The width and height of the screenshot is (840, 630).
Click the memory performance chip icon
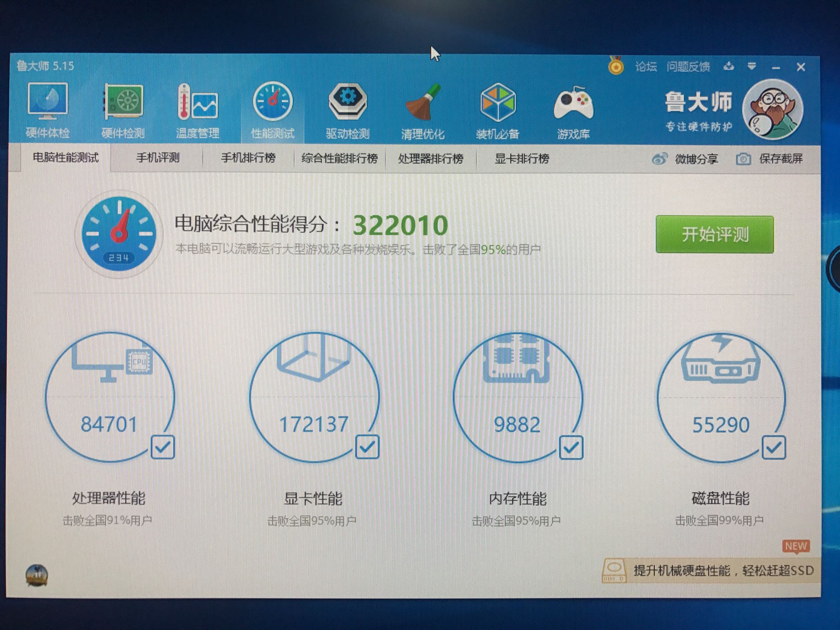[x=517, y=358]
